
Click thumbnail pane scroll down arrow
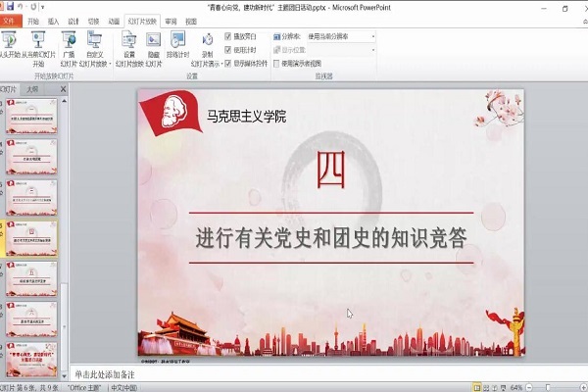[64, 375]
